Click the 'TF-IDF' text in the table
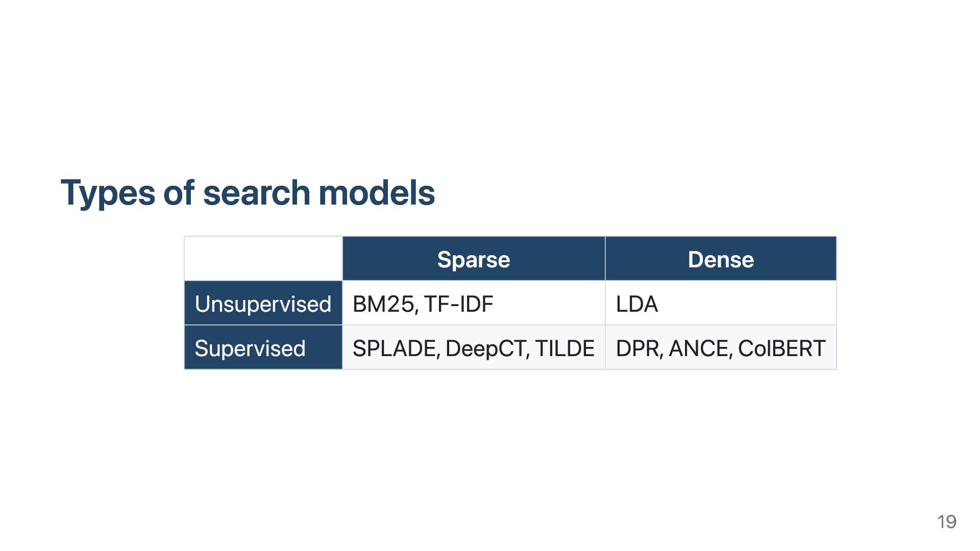This screenshot has height=551, width=980. (x=458, y=304)
